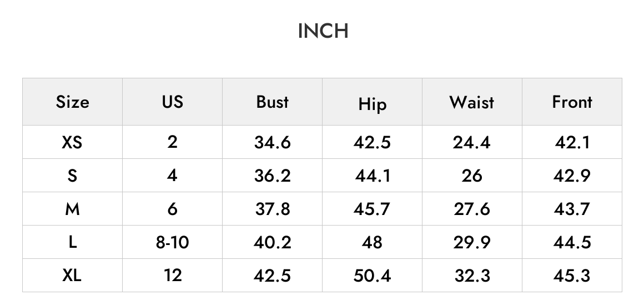Select waist value 26 for size S

[x=472, y=176]
